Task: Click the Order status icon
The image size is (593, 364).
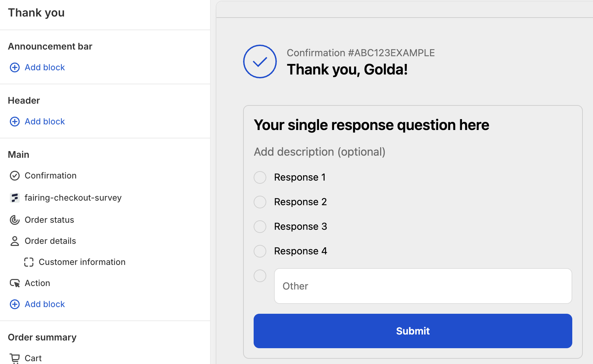Action: tap(15, 220)
